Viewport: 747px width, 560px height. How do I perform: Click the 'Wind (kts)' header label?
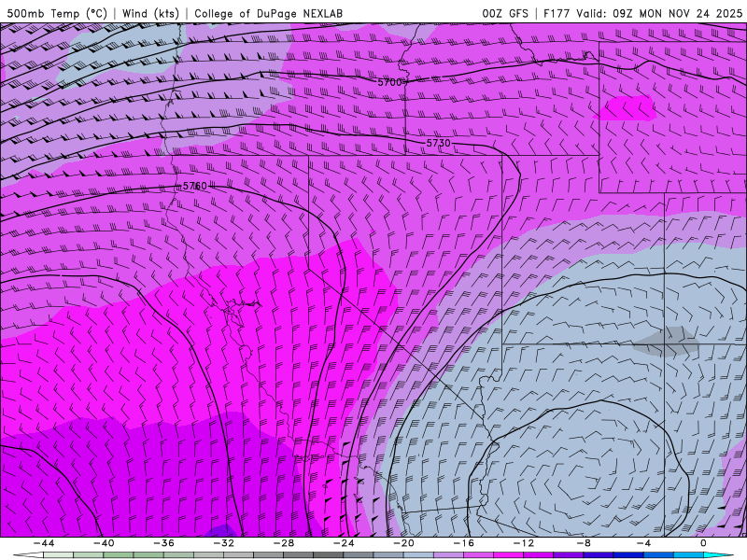pos(150,13)
